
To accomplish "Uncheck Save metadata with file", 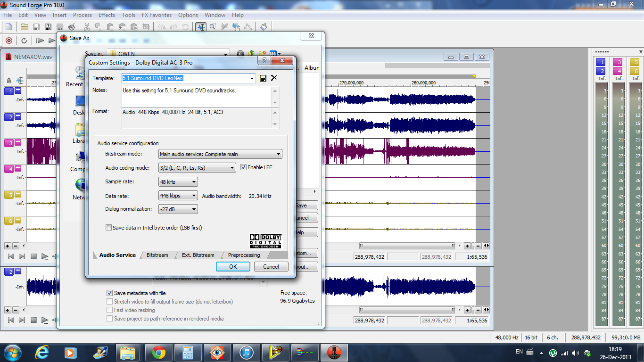I will (x=109, y=293).
